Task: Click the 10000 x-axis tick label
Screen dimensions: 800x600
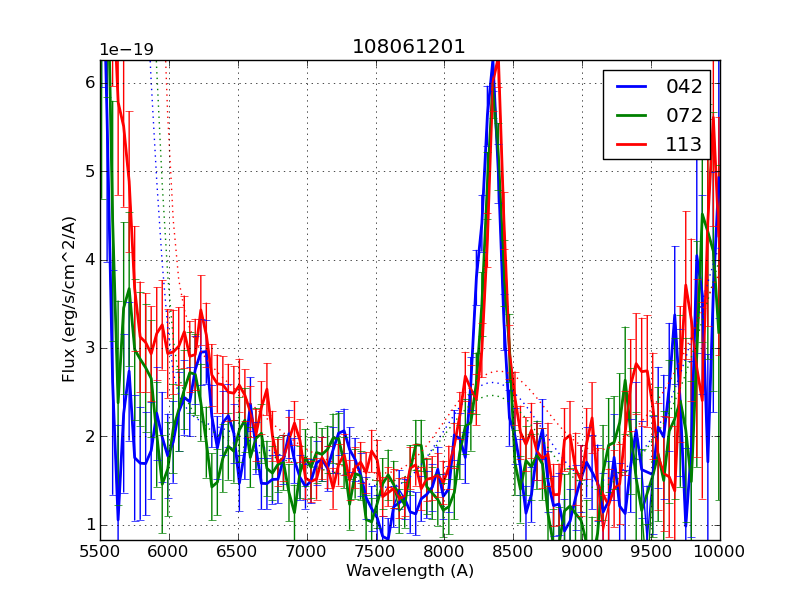Action: tap(720, 551)
